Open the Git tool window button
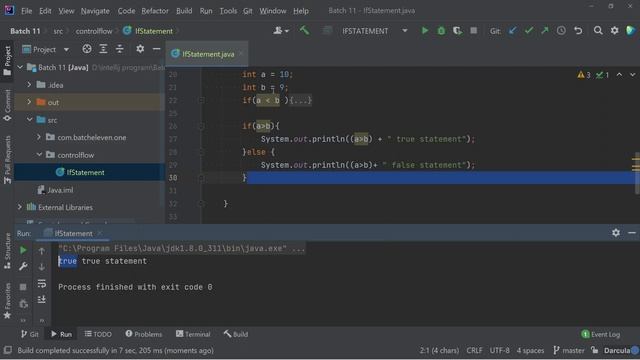The width and height of the screenshot is (640, 360). (30, 334)
